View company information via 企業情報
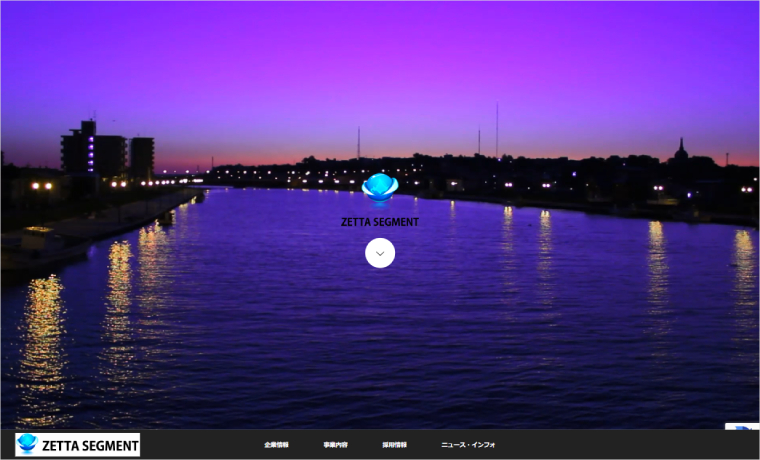The height and width of the screenshot is (460, 760). [x=276, y=445]
